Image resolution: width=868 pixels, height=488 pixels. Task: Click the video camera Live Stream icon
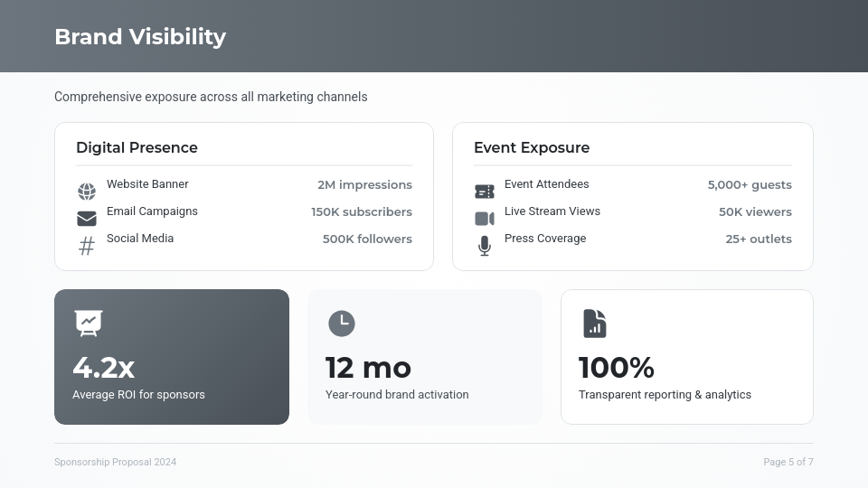click(x=485, y=219)
